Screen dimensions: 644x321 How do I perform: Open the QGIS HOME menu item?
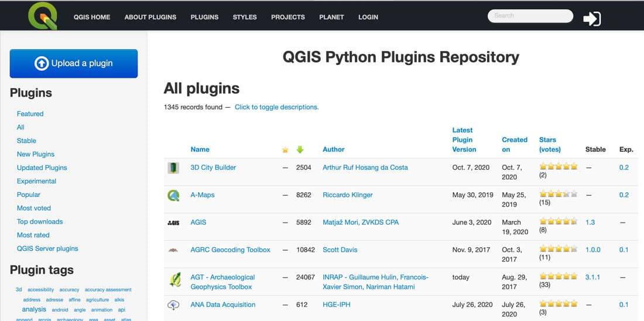pyautogui.click(x=92, y=17)
